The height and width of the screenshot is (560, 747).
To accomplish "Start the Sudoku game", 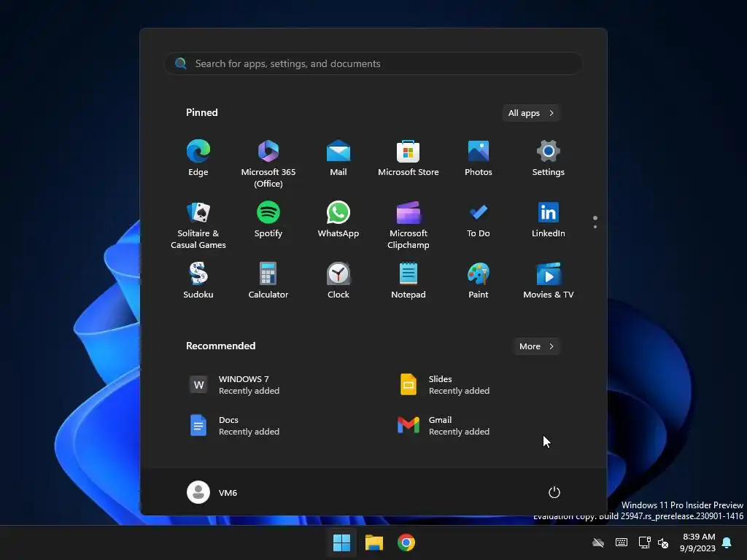I will coord(198,281).
